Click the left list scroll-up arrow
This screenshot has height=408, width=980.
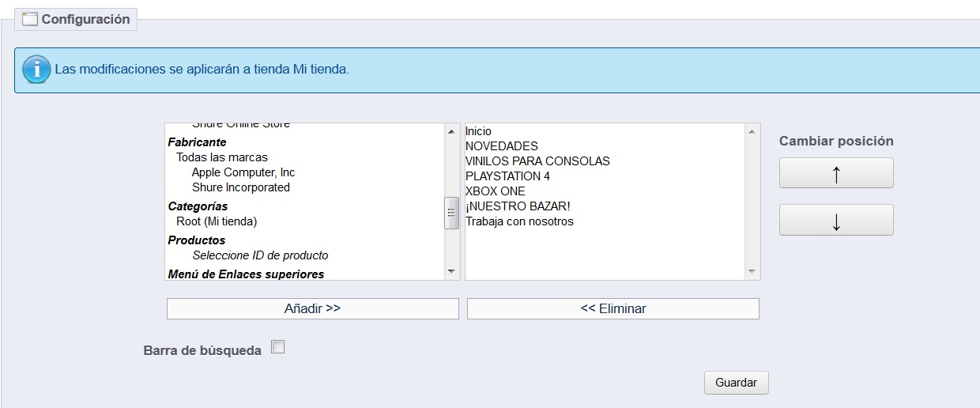[452, 131]
